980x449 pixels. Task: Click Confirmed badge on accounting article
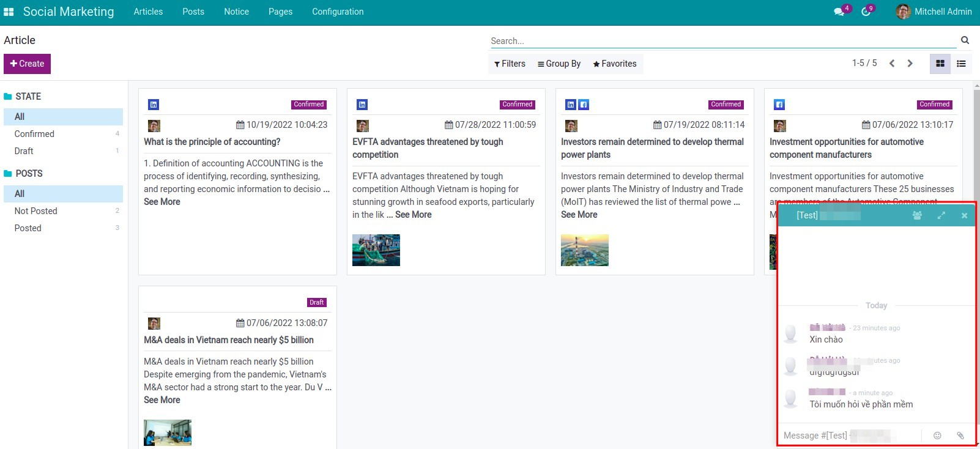[309, 105]
